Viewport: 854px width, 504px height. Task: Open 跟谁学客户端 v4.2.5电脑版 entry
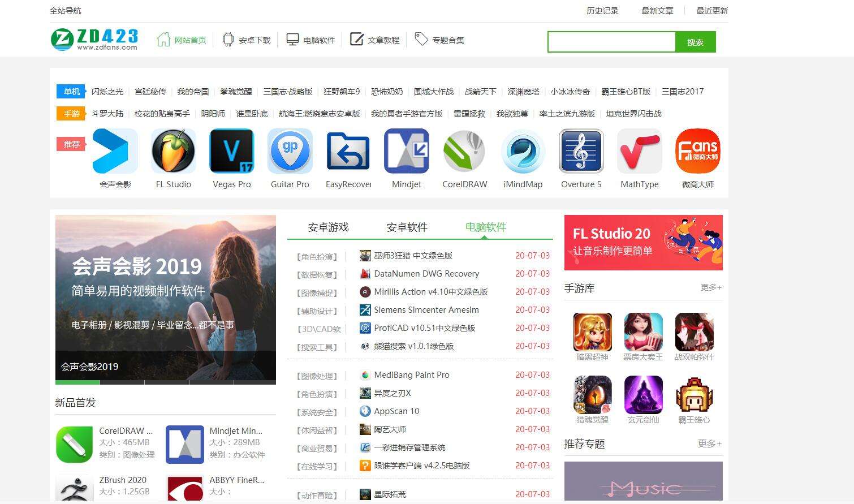pyautogui.click(x=422, y=466)
